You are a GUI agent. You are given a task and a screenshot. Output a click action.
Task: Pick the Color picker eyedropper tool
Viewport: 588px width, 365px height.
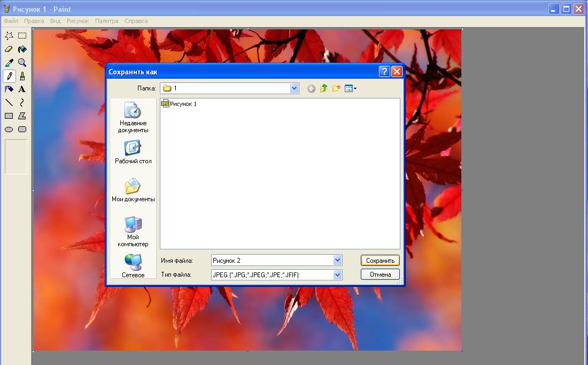pyautogui.click(x=9, y=63)
